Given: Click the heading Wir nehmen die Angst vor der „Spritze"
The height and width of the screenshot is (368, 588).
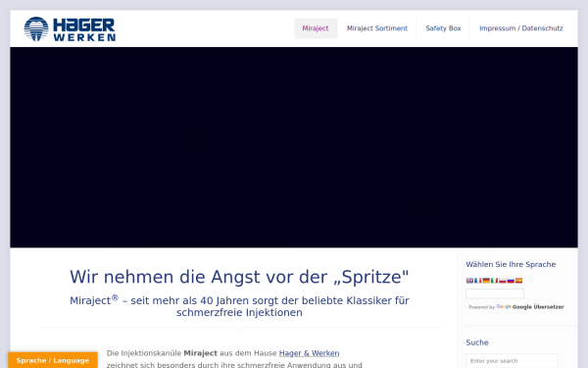Looking at the screenshot, I should click(x=239, y=277).
